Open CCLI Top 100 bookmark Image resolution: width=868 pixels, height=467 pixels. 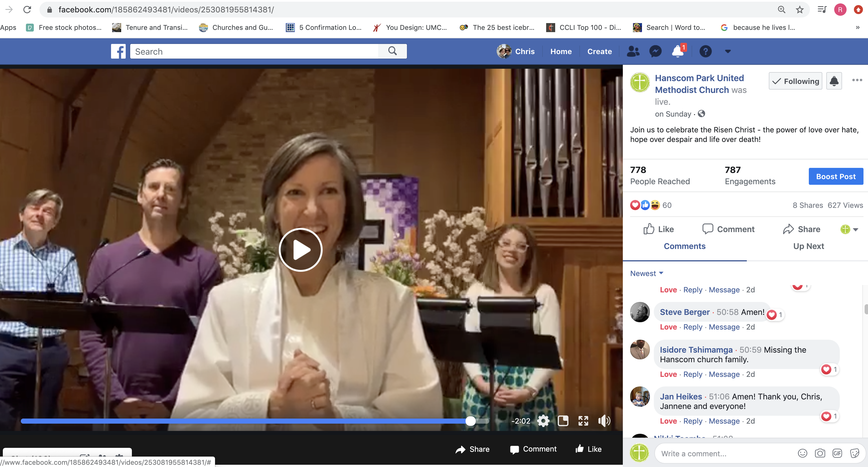[x=584, y=28]
